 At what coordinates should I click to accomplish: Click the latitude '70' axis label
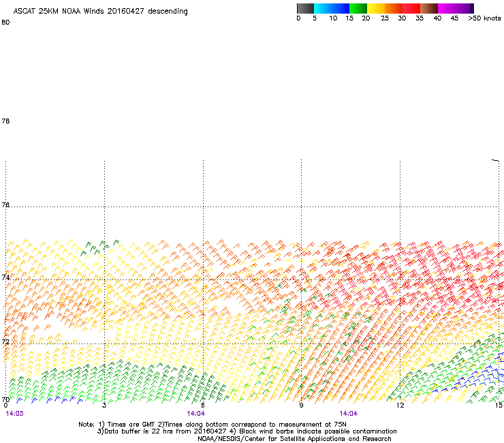tap(5, 399)
